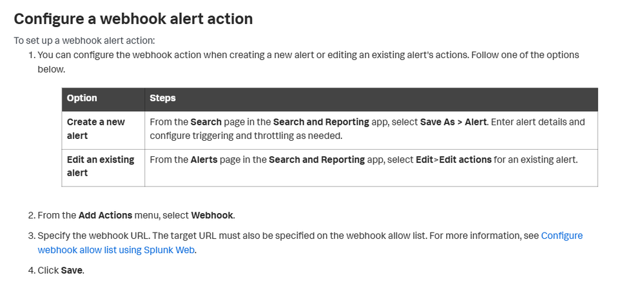Click the "Steps" column header
Image resolution: width=644 pixels, height=288 pixels.
162,98
